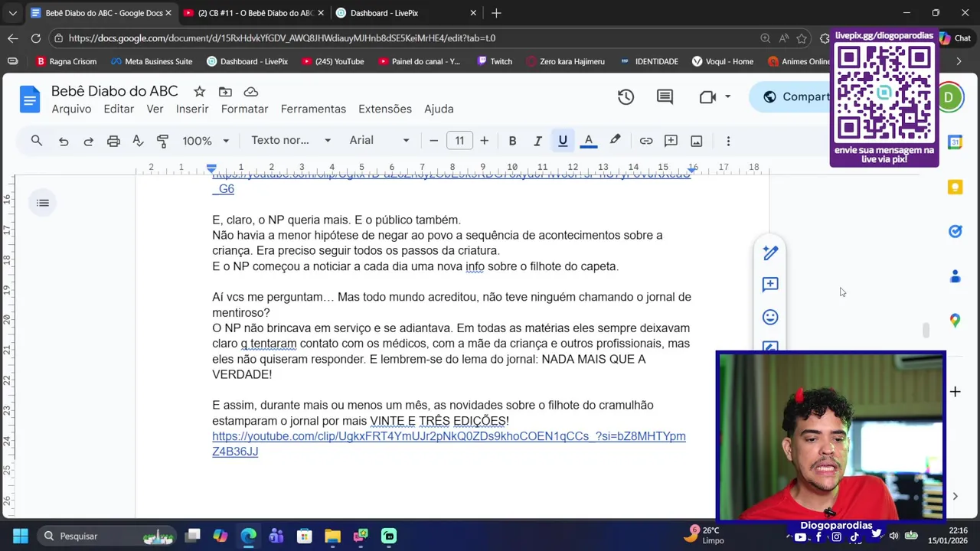Run spell and grammar check
The image size is (980, 551).
(x=138, y=141)
